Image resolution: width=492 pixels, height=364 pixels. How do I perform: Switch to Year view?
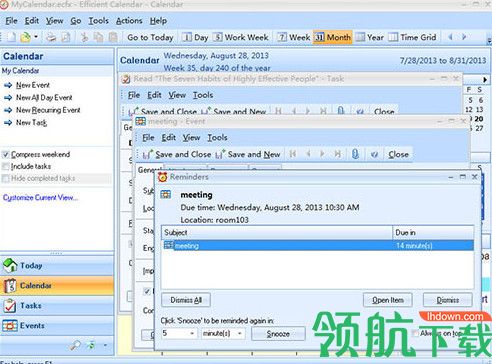[370, 37]
